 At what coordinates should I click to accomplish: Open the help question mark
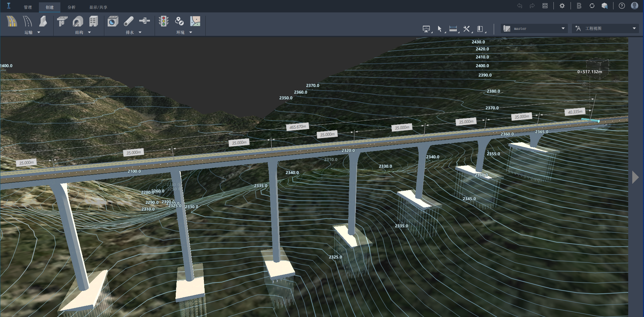pyautogui.click(x=622, y=6)
